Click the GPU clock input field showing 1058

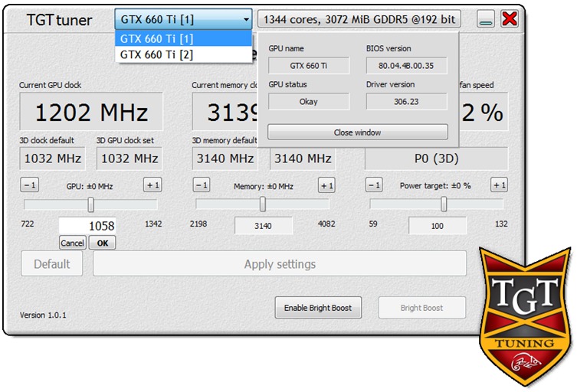pyautogui.click(x=87, y=226)
